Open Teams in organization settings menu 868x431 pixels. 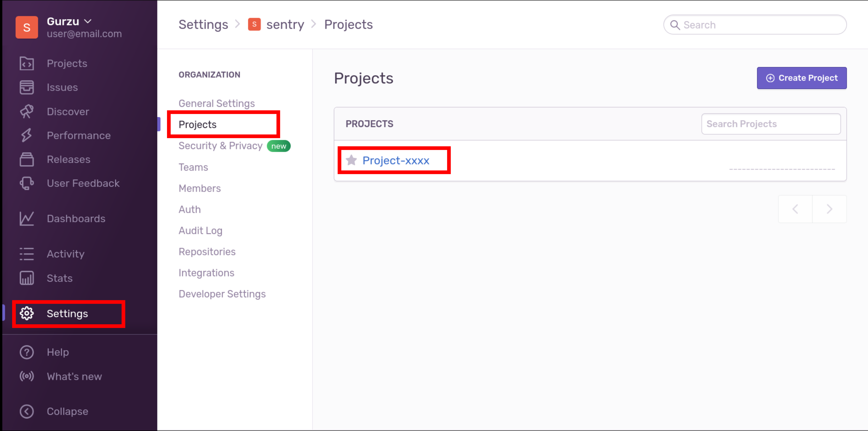pyautogui.click(x=193, y=167)
